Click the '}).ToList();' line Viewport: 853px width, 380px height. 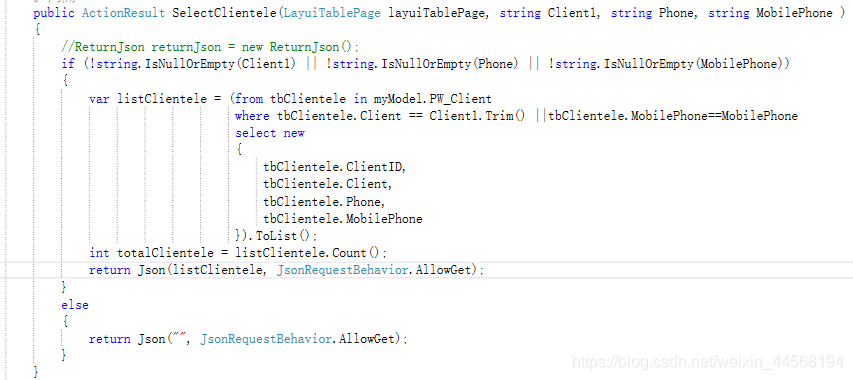point(276,236)
